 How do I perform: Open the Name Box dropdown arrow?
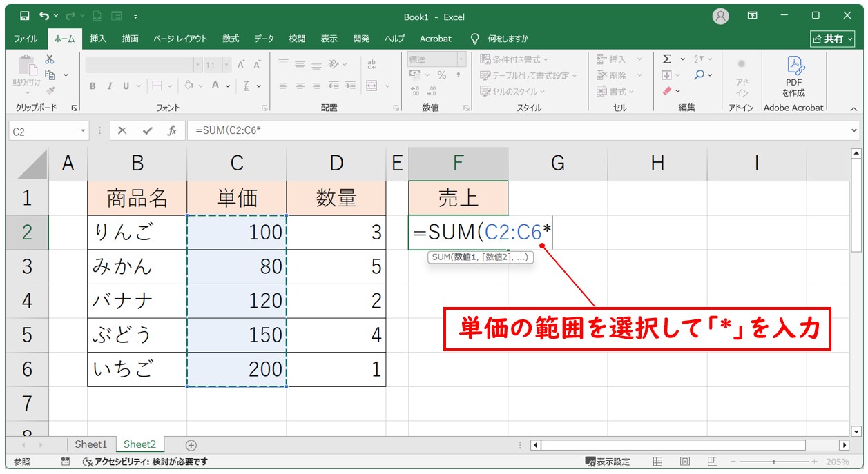[84, 130]
